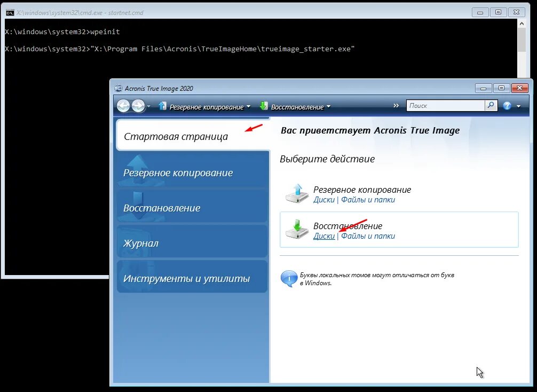
Task: Click Диски link under Резервное копирование
Action: pyautogui.click(x=324, y=200)
